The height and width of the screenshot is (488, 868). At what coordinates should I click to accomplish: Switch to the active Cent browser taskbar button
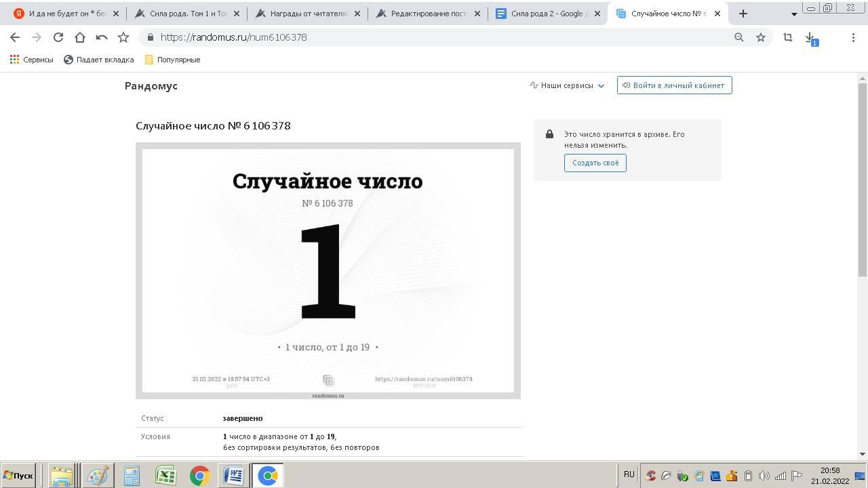point(268,476)
